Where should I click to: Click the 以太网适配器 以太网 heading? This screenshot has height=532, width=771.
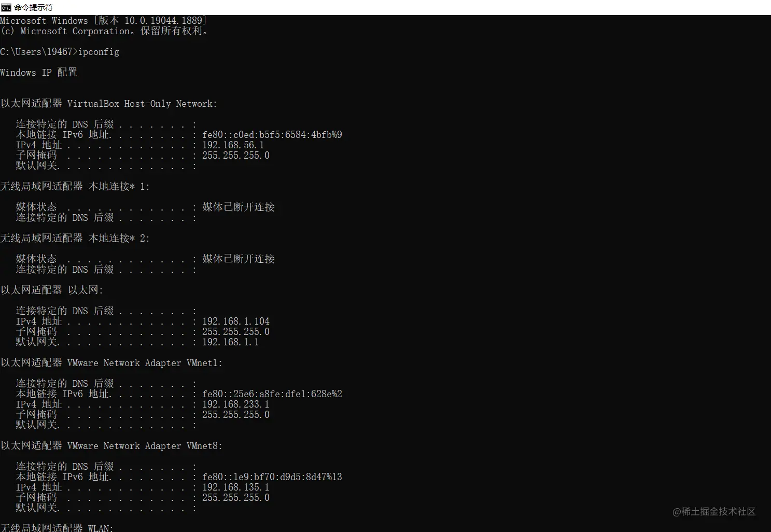pos(52,290)
